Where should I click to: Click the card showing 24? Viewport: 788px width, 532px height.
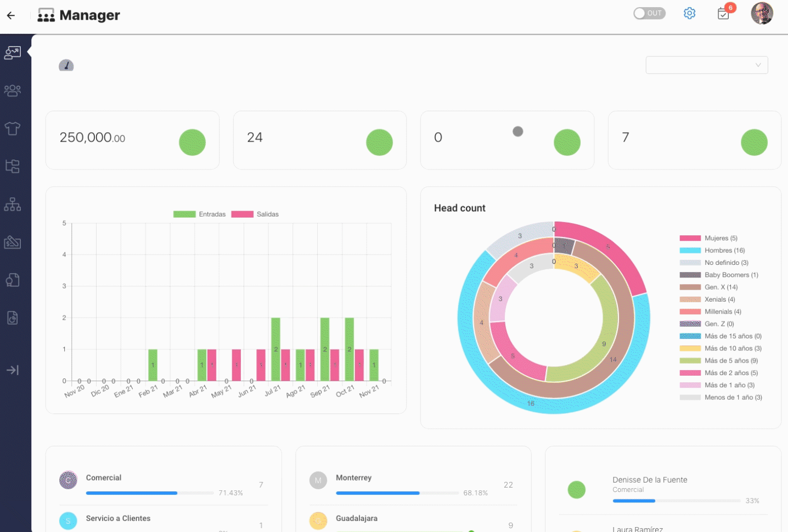[x=320, y=140]
